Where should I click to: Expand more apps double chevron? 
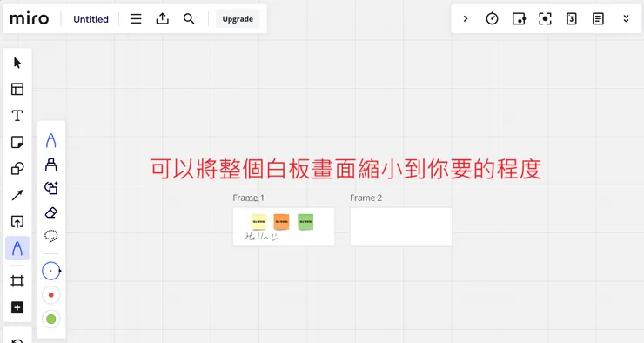626,18
